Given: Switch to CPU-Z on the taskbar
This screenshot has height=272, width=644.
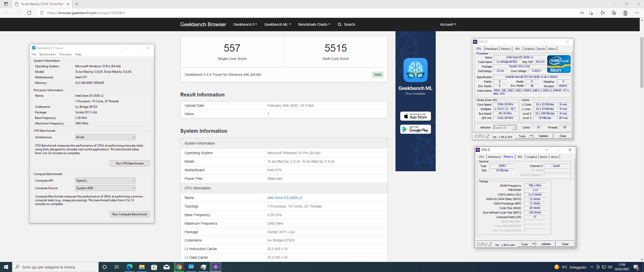Looking at the screenshot, I should [216, 267].
